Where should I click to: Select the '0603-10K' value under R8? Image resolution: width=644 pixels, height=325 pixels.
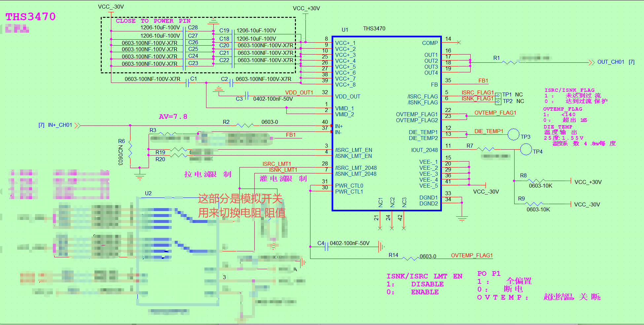(x=541, y=186)
